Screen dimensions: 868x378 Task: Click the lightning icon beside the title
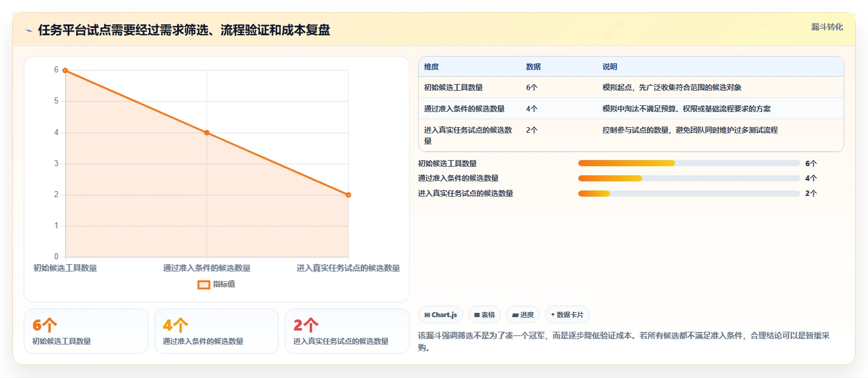point(29,30)
